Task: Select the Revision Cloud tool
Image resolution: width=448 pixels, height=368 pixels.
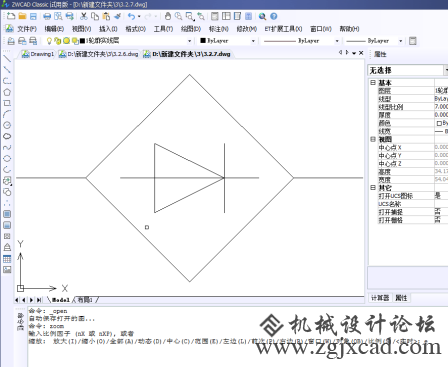Action: click(x=7, y=136)
